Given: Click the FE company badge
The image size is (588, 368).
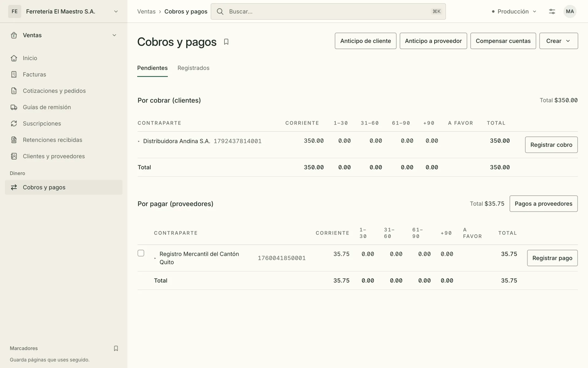Looking at the screenshot, I should (15, 11).
